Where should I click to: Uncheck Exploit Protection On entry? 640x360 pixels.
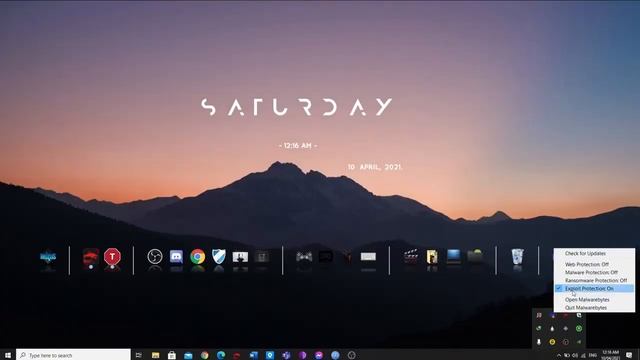pos(594,289)
